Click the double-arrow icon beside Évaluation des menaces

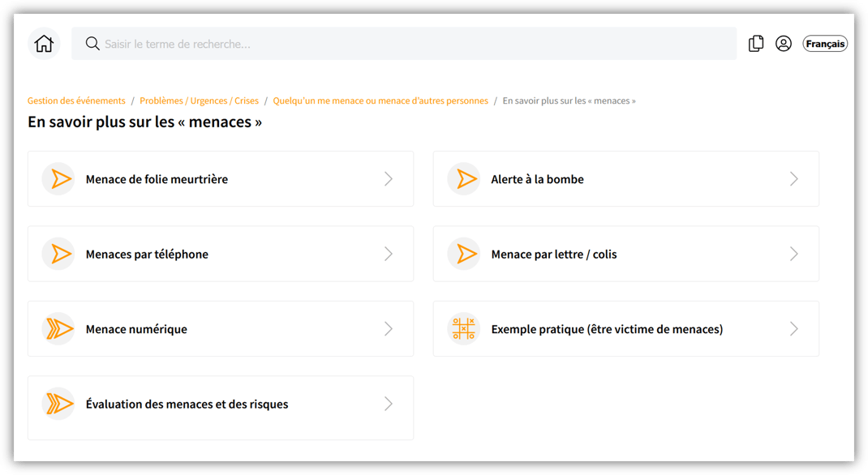(59, 404)
